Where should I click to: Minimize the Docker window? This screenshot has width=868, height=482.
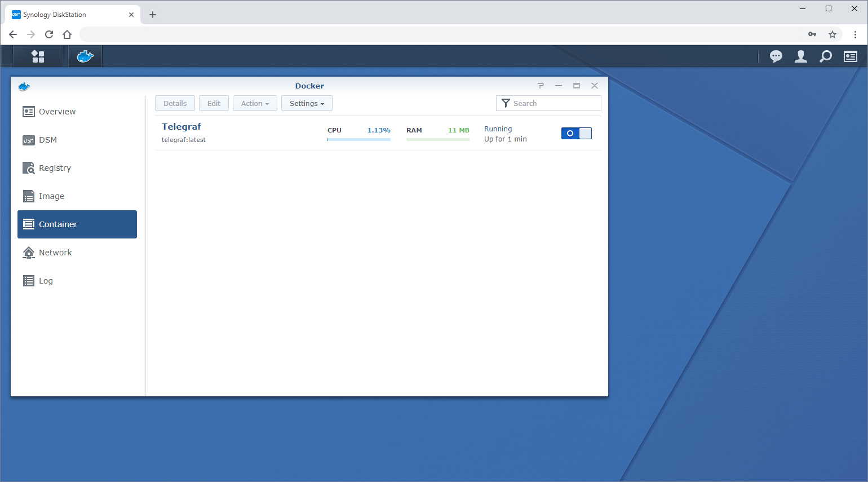(559, 86)
